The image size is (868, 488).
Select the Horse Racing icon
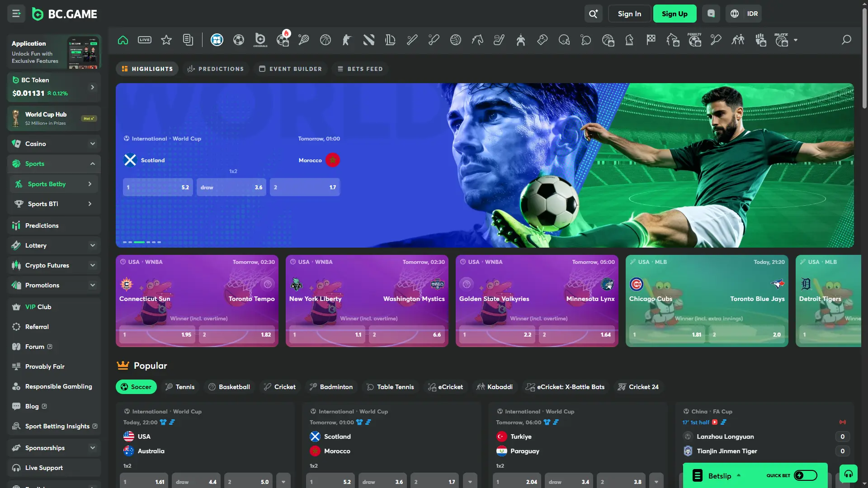pyautogui.click(x=477, y=40)
